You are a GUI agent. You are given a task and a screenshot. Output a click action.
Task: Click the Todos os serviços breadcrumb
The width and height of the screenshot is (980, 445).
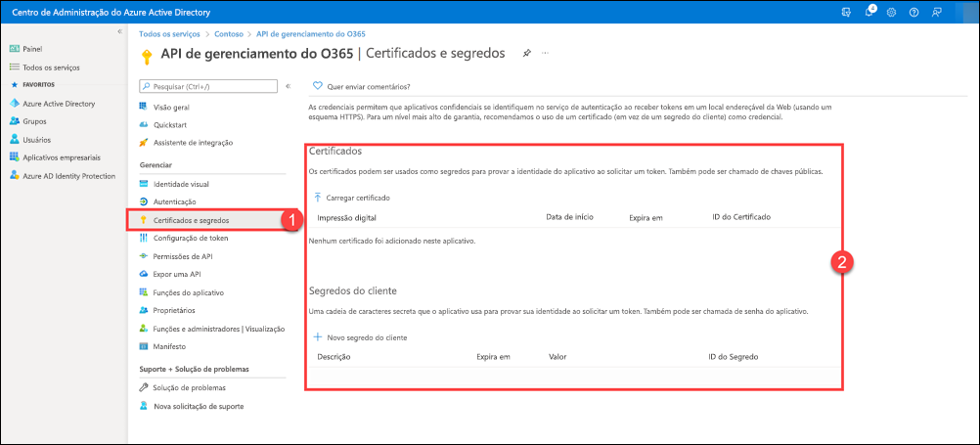[169, 34]
